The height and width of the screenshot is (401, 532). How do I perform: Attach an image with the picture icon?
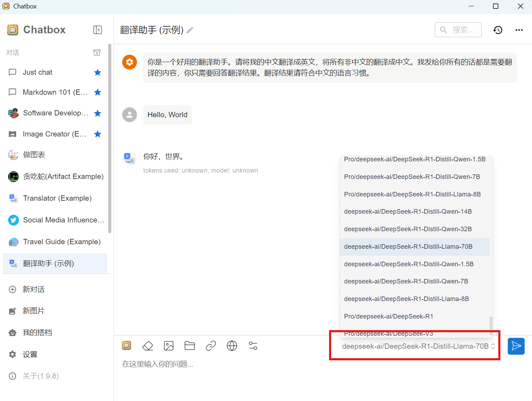click(169, 346)
